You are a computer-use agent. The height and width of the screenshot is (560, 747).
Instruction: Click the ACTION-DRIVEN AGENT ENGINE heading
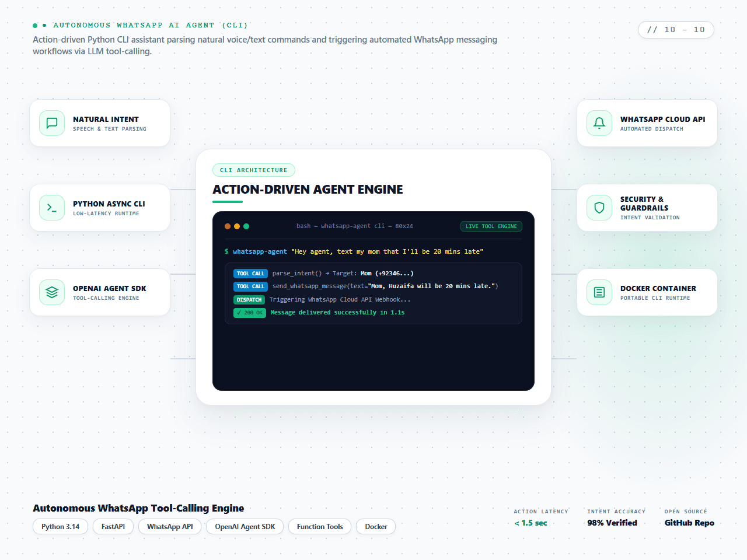(x=308, y=190)
